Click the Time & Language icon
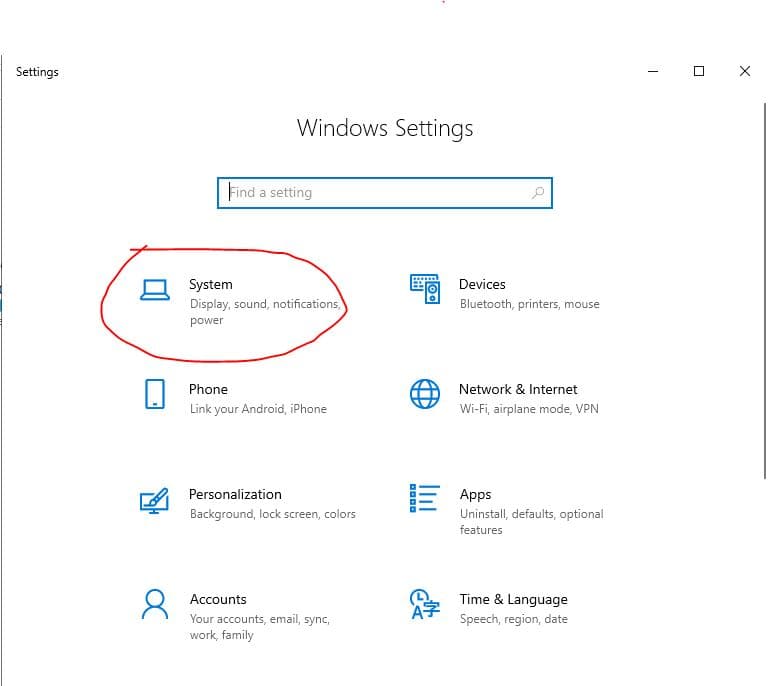Viewport: 768px width, 686px height. pos(425,604)
